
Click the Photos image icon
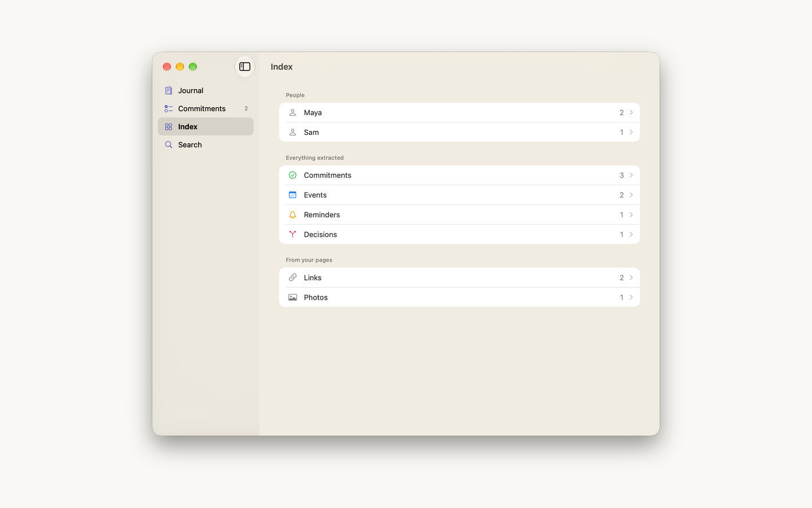click(293, 297)
